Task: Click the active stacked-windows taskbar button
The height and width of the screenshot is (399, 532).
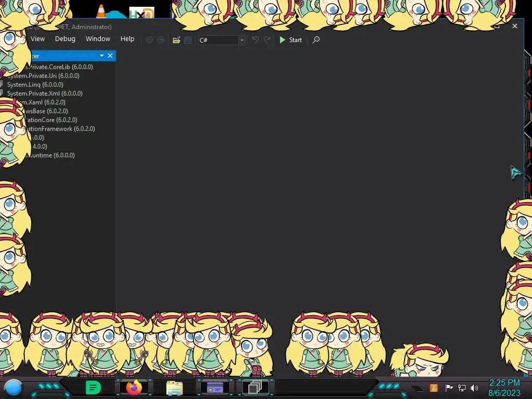Action: pyautogui.click(x=255, y=387)
